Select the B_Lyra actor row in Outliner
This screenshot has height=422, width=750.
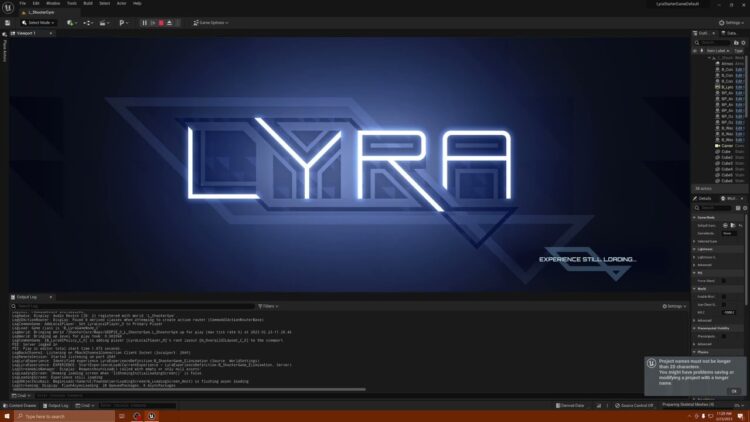726,87
